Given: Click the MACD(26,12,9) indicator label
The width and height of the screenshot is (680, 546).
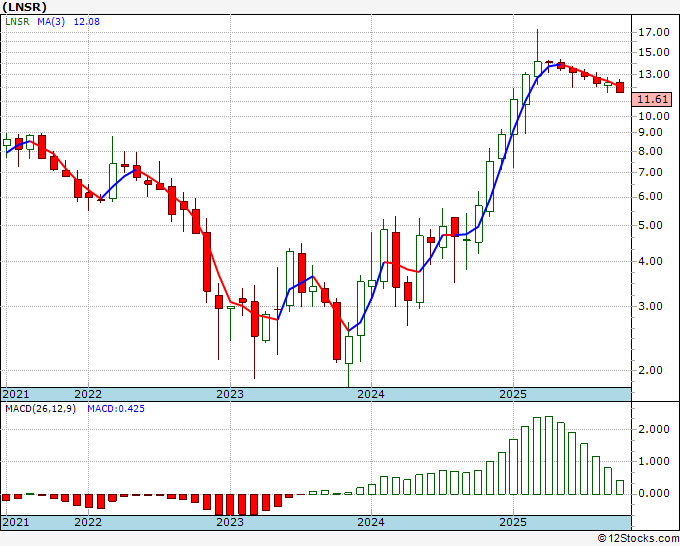Looking at the screenshot, I should click(x=40, y=409).
